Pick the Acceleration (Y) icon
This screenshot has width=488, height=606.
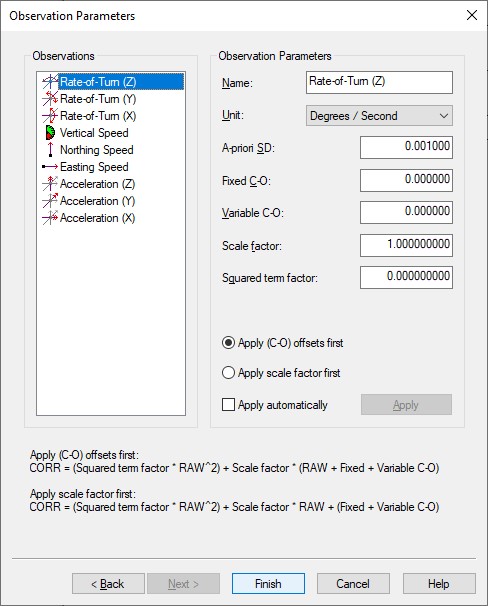[x=50, y=201]
